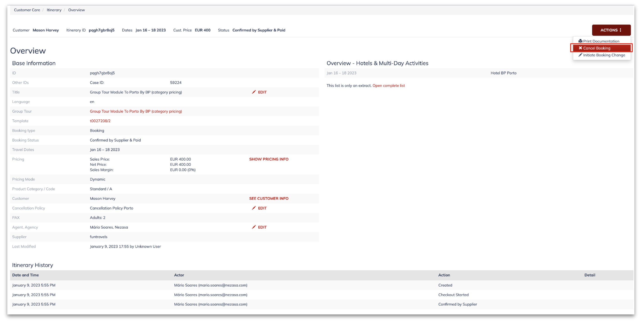This screenshot has height=324, width=644.
Task: Select Print Documentation from the actions menu
Action: coord(599,41)
